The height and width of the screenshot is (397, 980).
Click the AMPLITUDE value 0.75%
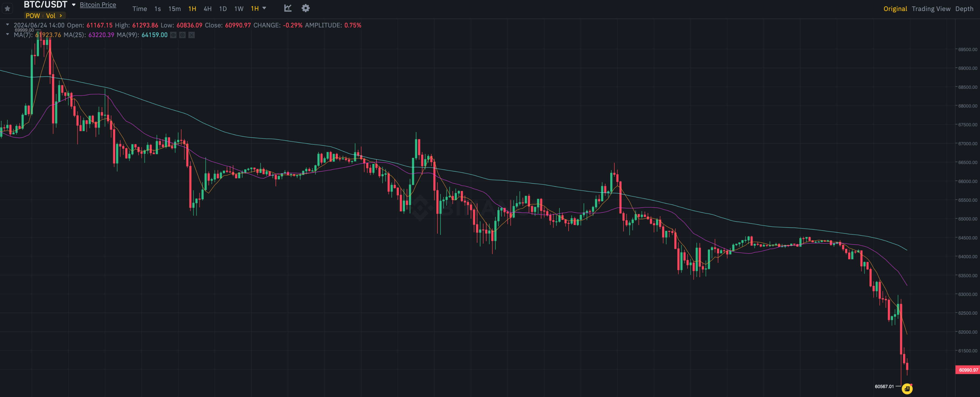(x=353, y=25)
